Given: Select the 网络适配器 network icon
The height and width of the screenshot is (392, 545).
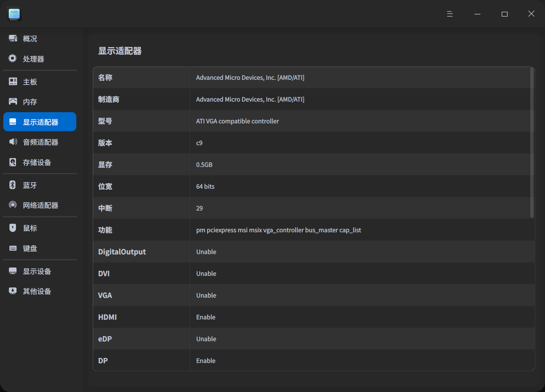Looking at the screenshot, I should coord(13,205).
